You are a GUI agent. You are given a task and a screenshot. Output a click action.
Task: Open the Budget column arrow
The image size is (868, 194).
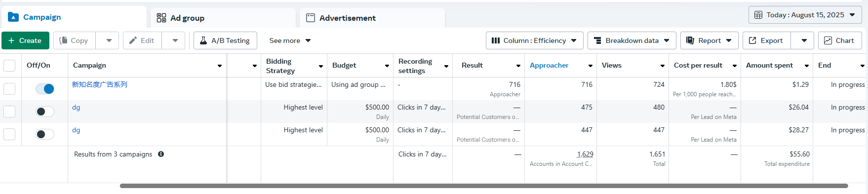point(387,66)
